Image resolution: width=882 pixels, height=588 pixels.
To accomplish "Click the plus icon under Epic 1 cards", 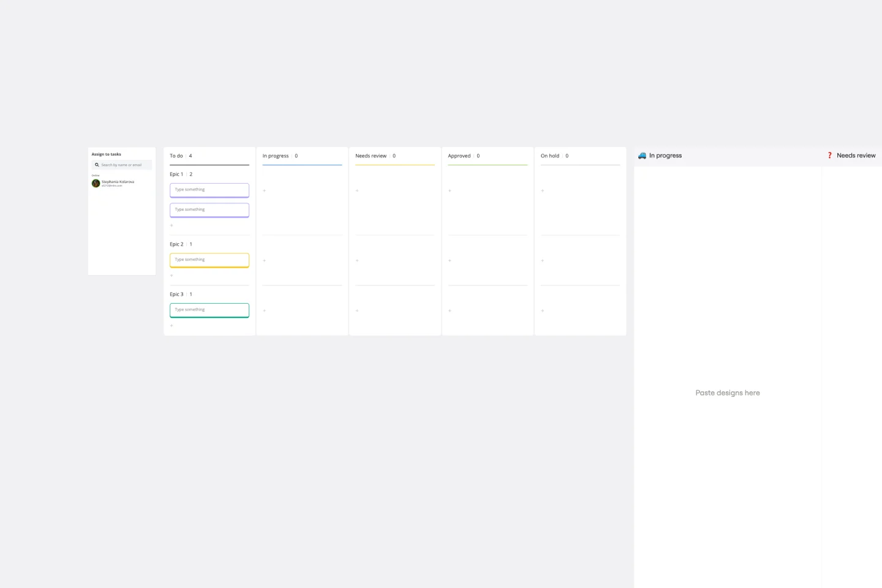I will 171,225.
